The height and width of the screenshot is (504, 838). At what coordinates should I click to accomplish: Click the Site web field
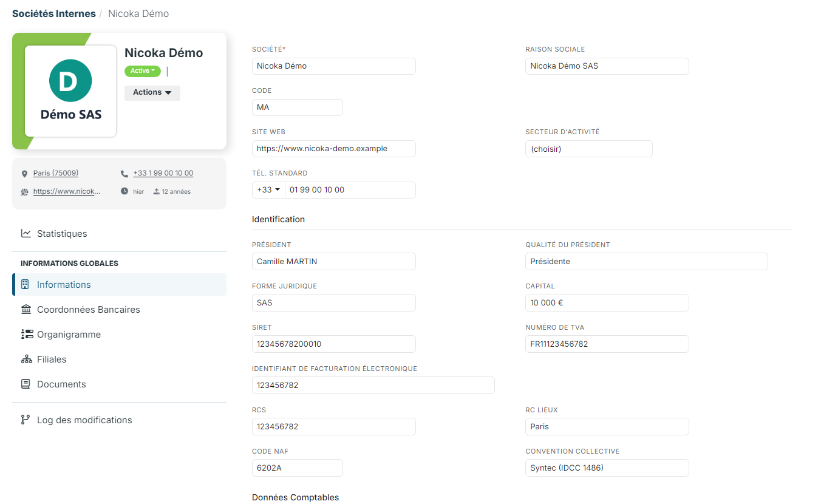333,149
